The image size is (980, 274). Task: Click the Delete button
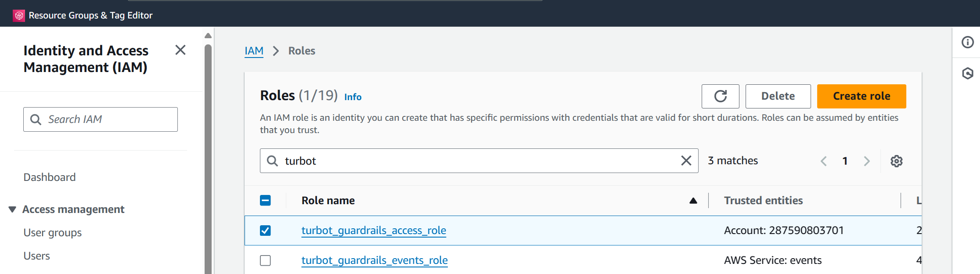pyautogui.click(x=778, y=96)
